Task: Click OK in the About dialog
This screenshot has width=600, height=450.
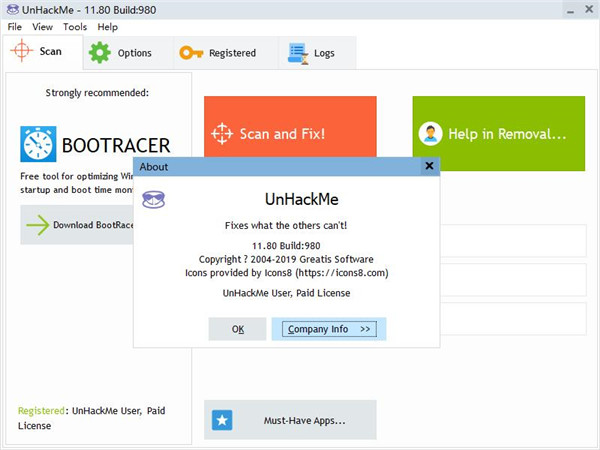Action: pyautogui.click(x=237, y=329)
